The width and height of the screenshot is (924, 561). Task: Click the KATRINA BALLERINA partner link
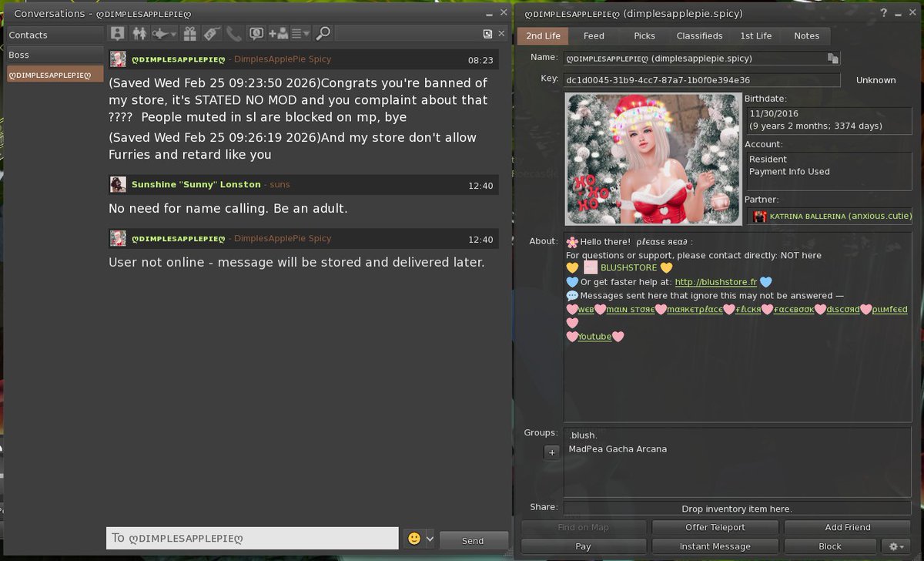(x=840, y=217)
